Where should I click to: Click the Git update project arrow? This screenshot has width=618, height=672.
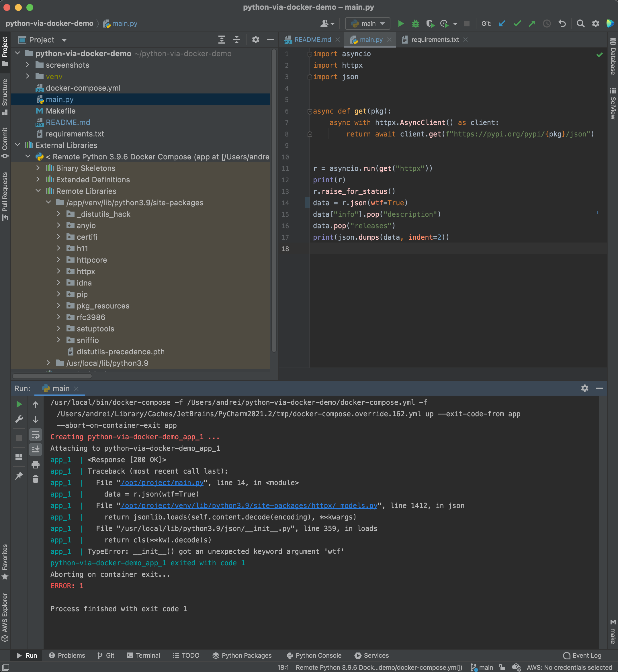pyautogui.click(x=502, y=24)
